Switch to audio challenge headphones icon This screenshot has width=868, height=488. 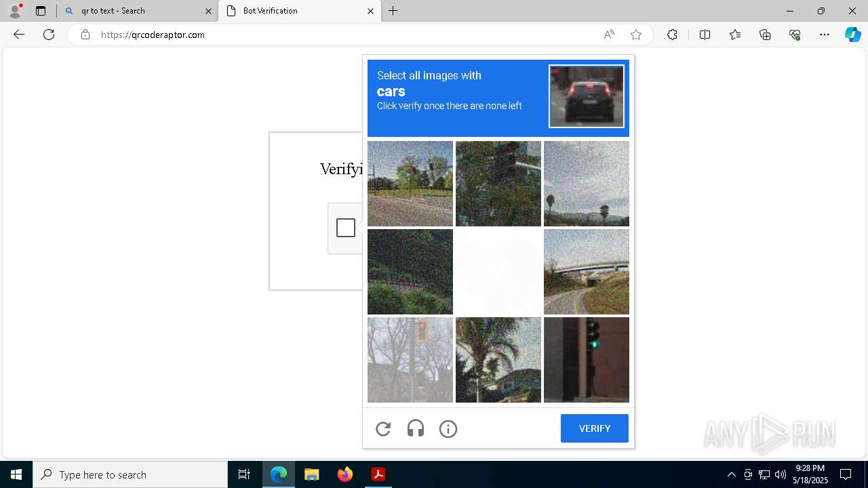pyautogui.click(x=416, y=428)
